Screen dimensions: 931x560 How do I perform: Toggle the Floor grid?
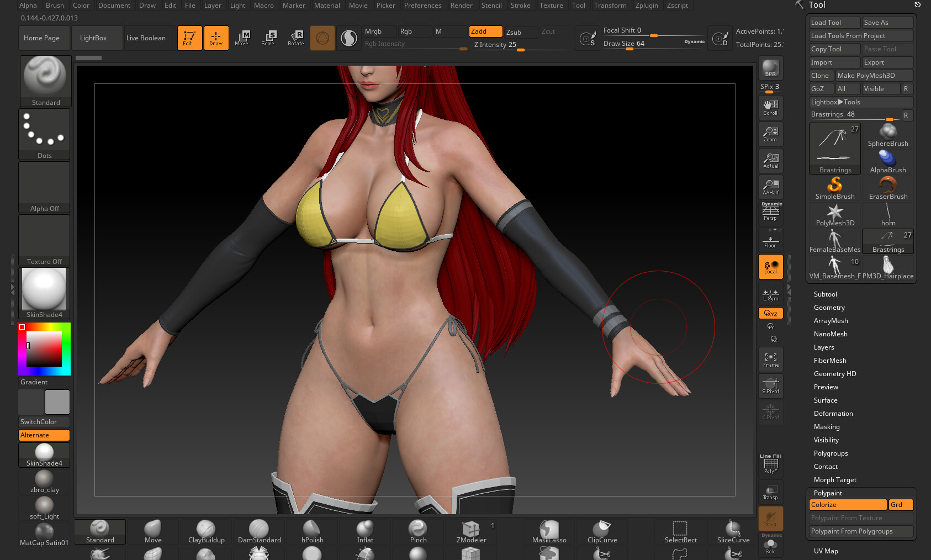tap(770, 239)
